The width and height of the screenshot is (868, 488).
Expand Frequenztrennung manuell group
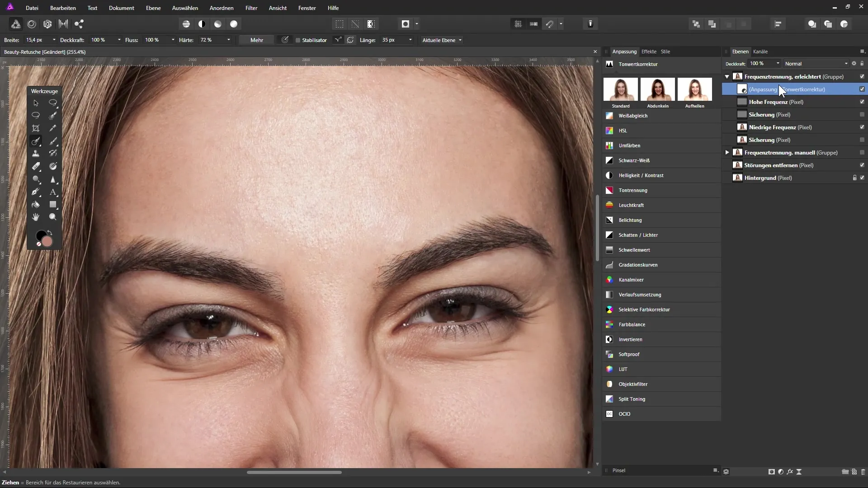727,153
